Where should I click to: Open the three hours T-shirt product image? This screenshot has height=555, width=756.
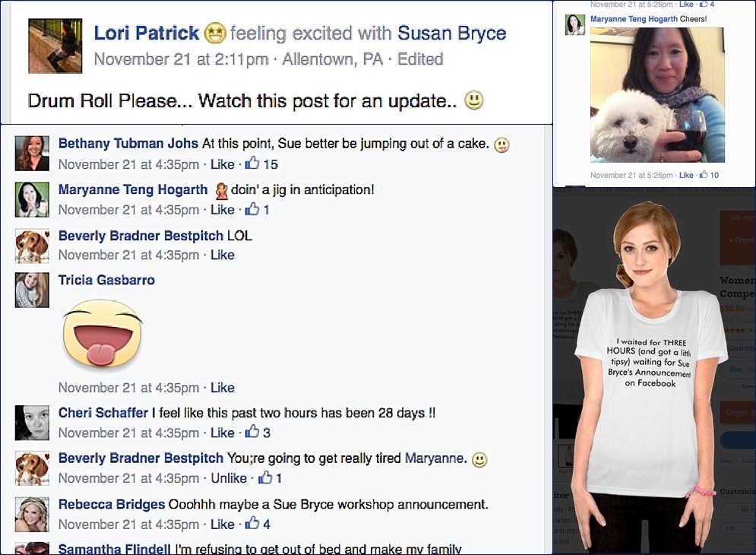pos(650,376)
